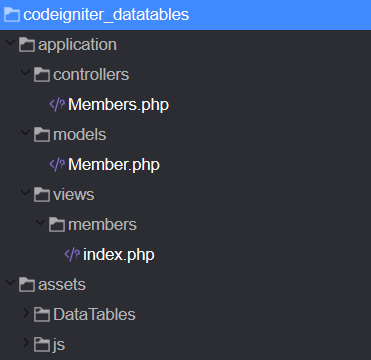371x360 pixels.
Task: Click the folder icon next to controllers
Action: (x=42, y=75)
